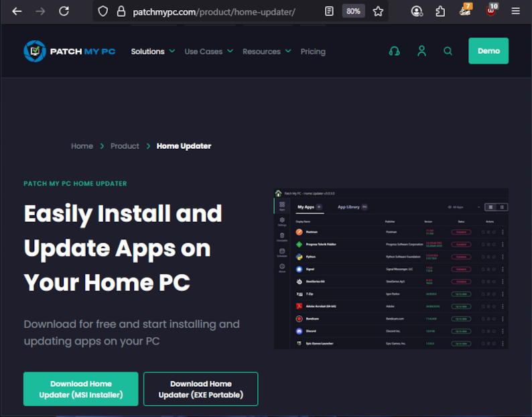Click the 80% zoom level indicator

353,11
